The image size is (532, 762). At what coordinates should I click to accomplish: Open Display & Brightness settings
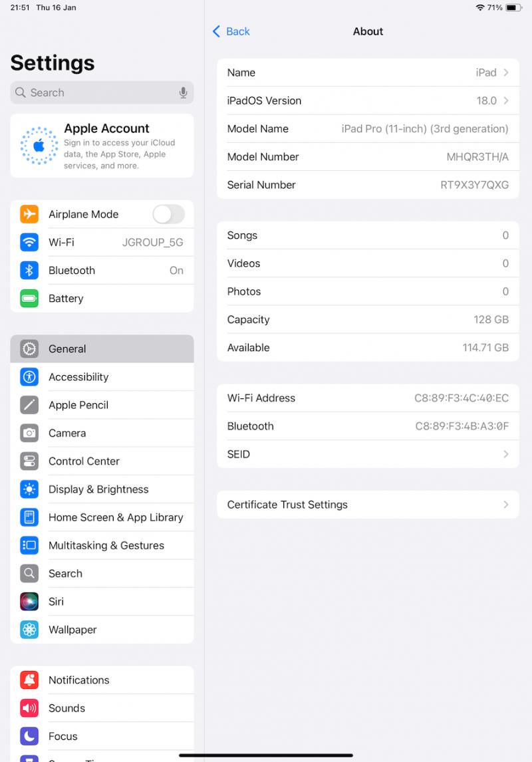[102, 489]
